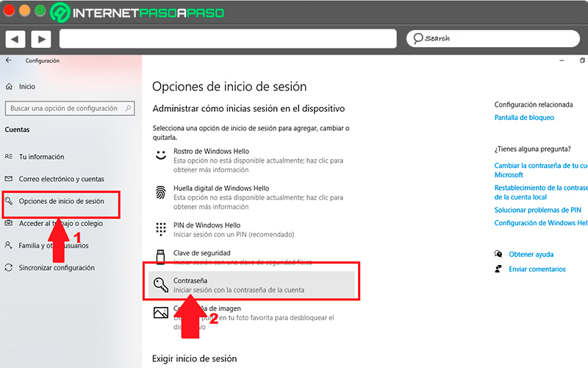Click the orange circle in browser frame
Viewport: 588px width, 368px height.
click(25, 10)
